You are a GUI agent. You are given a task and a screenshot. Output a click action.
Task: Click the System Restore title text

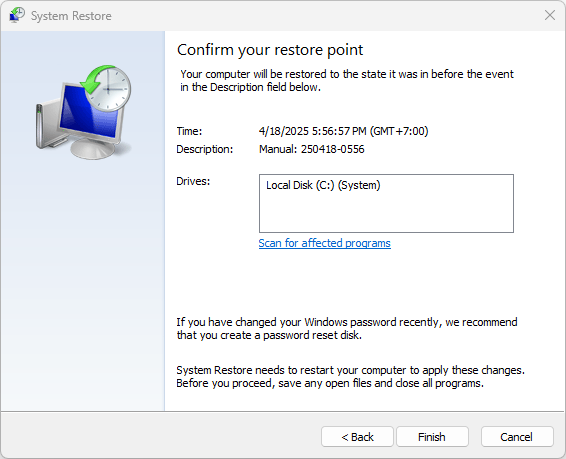(x=71, y=16)
